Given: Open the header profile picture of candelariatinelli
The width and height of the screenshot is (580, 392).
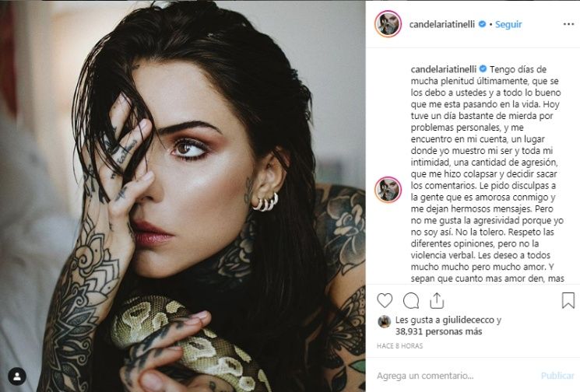Looking at the screenshot, I should (388, 24).
